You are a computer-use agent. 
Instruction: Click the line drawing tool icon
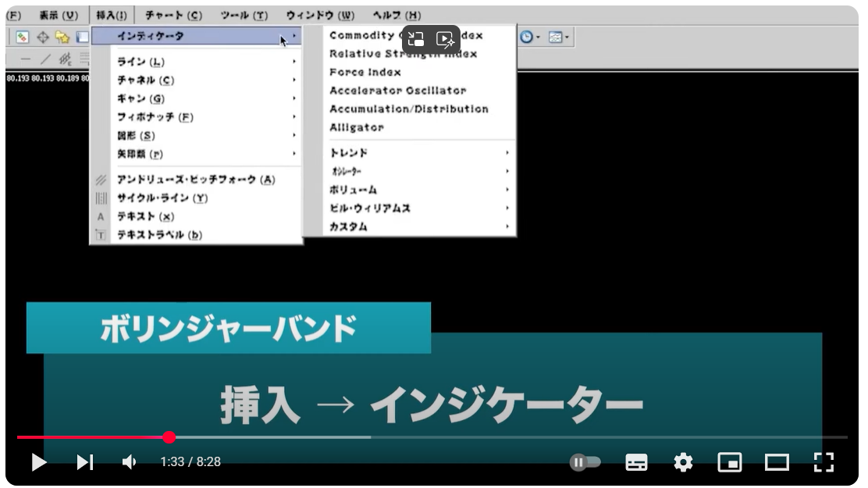(45, 59)
